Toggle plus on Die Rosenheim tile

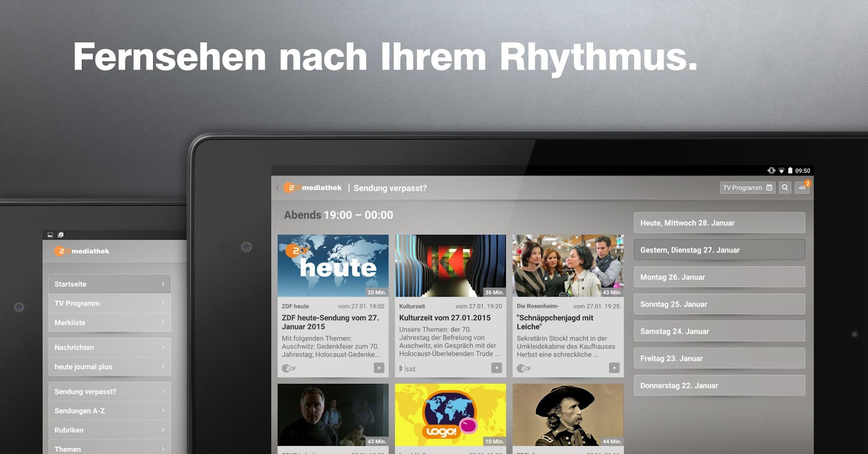613,368
